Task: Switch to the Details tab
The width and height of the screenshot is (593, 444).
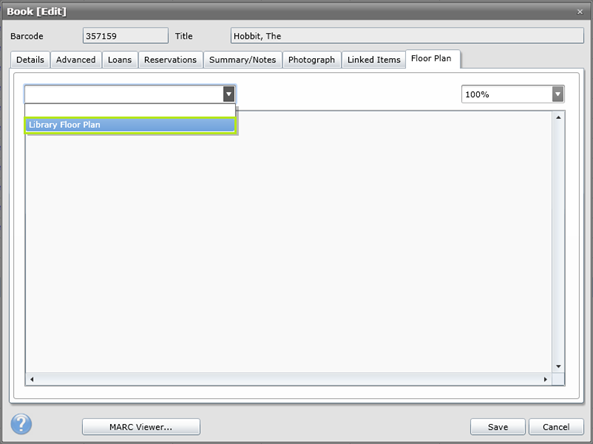Action: pyautogui.click(x=30, y=60)
